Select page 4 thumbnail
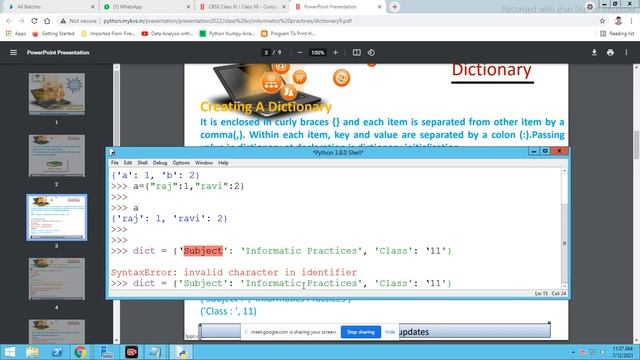The image size is (640, 360). tap(57, 279)
